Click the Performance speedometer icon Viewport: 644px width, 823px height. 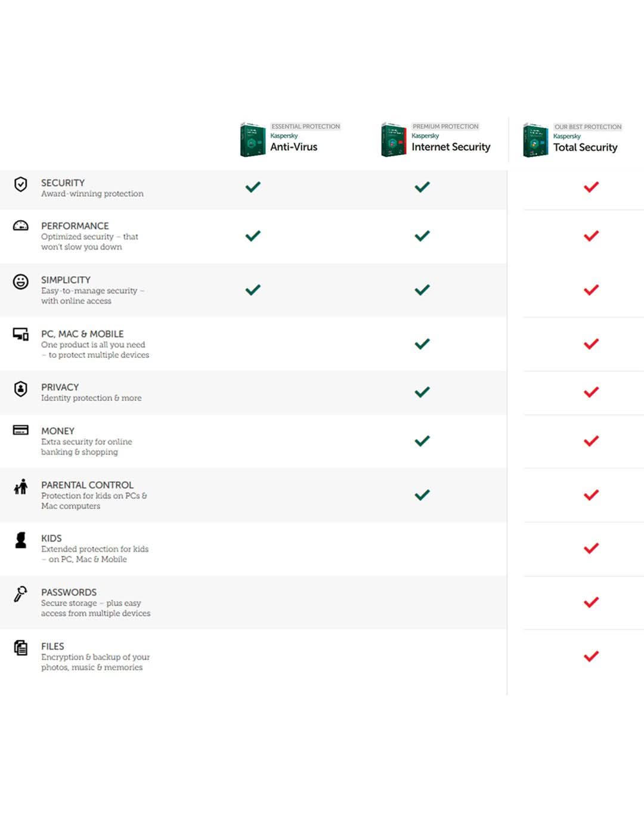(21, 225)
